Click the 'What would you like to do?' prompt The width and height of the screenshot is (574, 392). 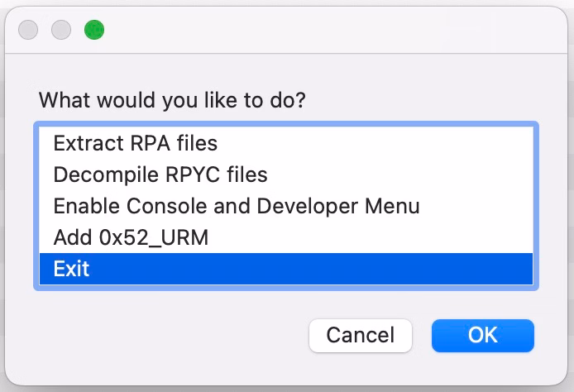(172, 101)
